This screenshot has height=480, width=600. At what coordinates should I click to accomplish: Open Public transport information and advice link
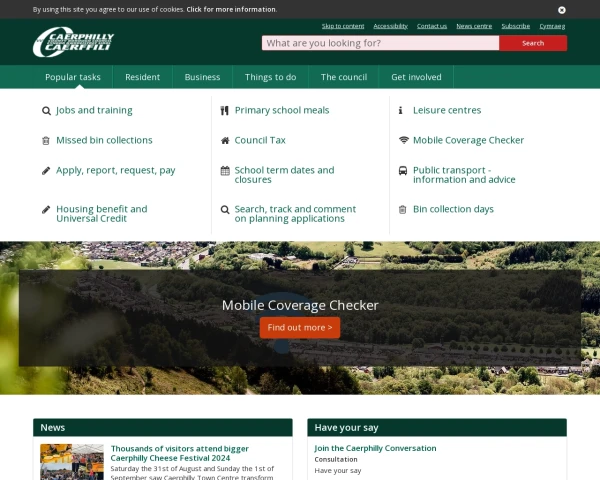point(464,175)
